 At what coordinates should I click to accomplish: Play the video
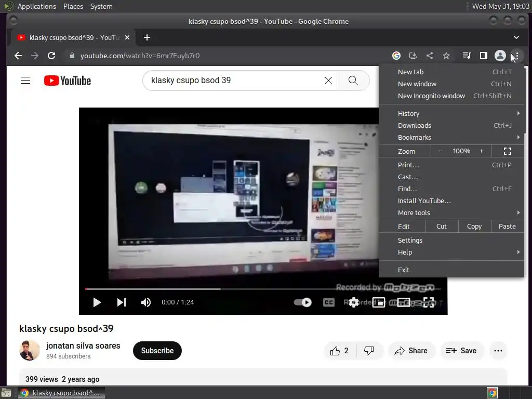coord(97,302)
